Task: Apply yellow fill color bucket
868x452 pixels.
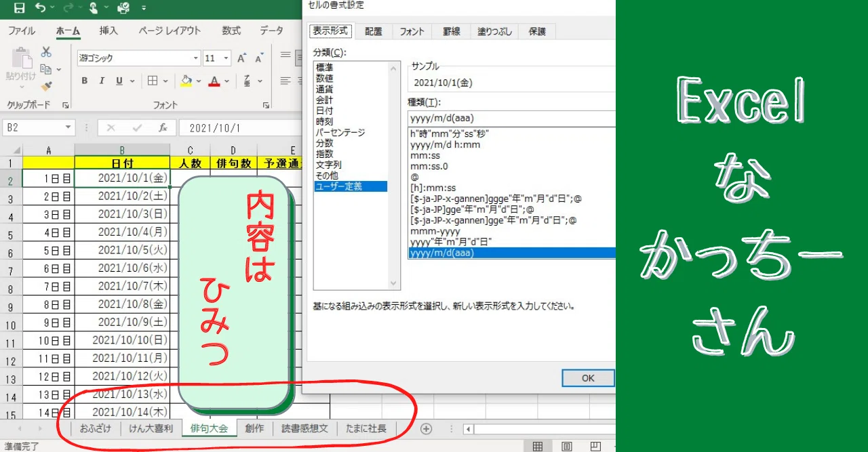Action: click(186, 81)
